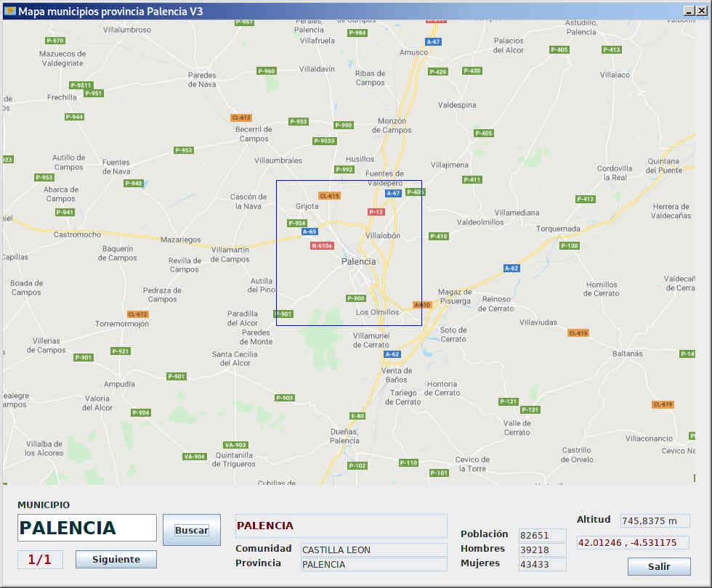Click the P-12 road shield on the map
The height and width of the screenshot is (588, 712).
tap(376, 212)
